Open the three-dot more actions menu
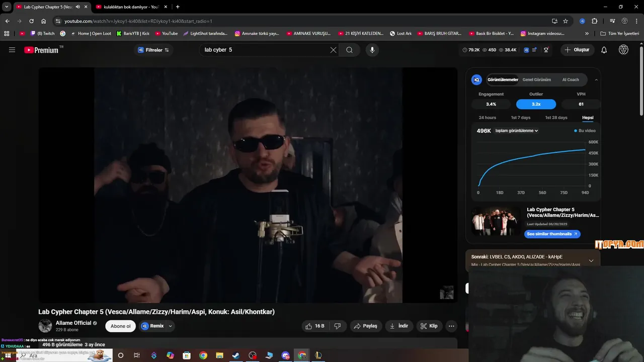644x362 pixels. coord(451,326)
